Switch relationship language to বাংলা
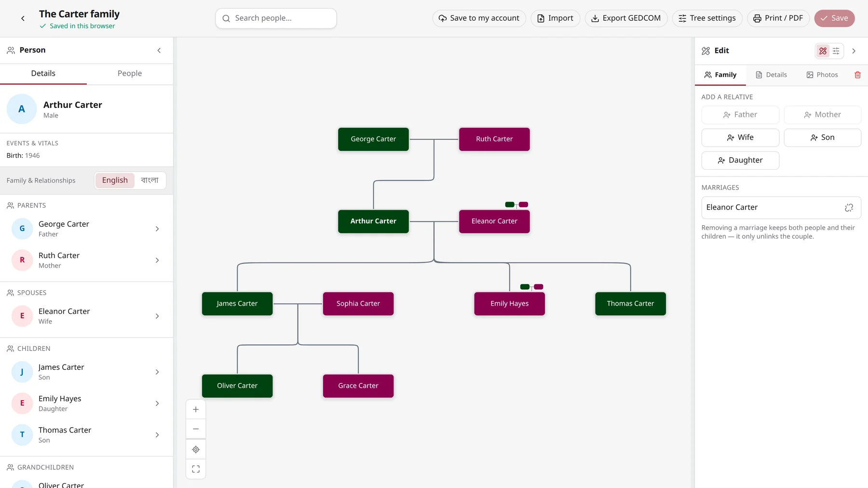The image size is (868, 488). point(149,180)
